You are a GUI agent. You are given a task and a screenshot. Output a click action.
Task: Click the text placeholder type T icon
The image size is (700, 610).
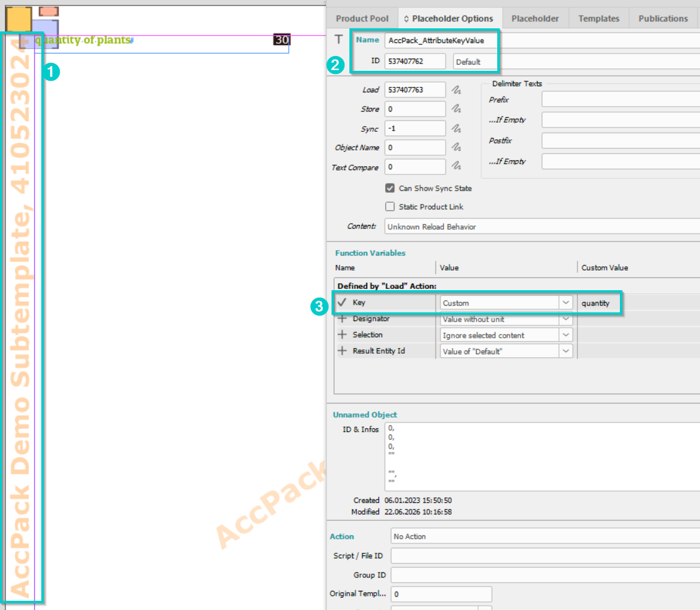tap(339, 40)
